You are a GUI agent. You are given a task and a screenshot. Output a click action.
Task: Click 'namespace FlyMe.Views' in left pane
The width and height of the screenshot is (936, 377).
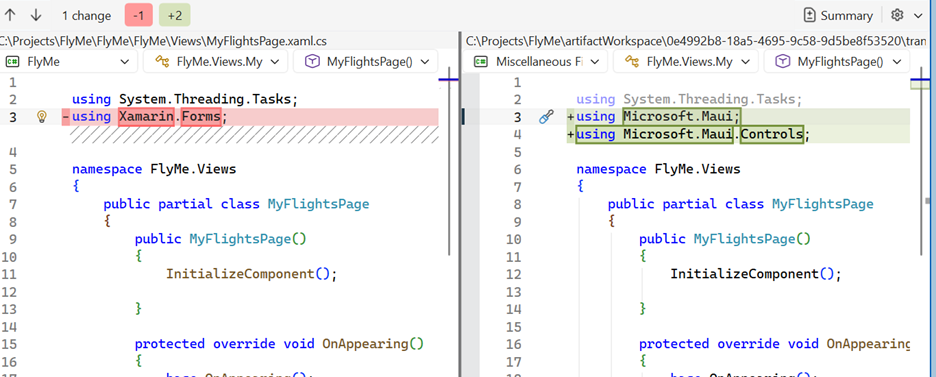tap(154, 169)
